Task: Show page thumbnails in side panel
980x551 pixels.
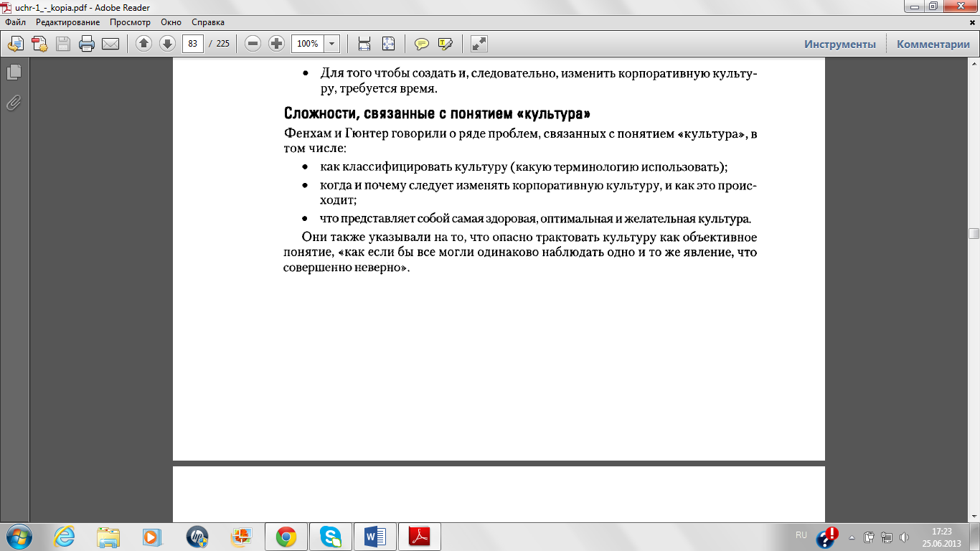Action: (14, 72)
